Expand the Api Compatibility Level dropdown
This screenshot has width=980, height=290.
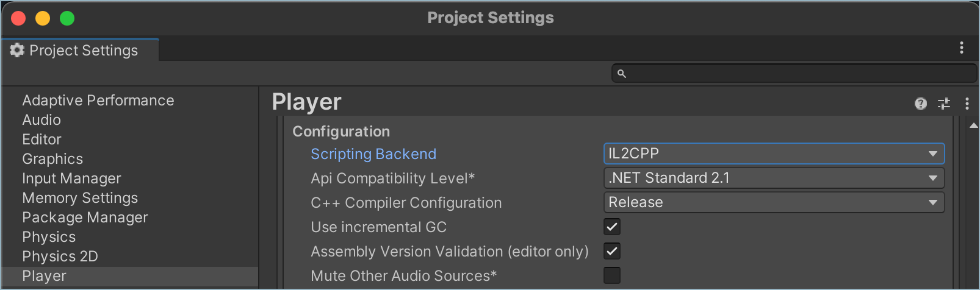click(773, 178)
